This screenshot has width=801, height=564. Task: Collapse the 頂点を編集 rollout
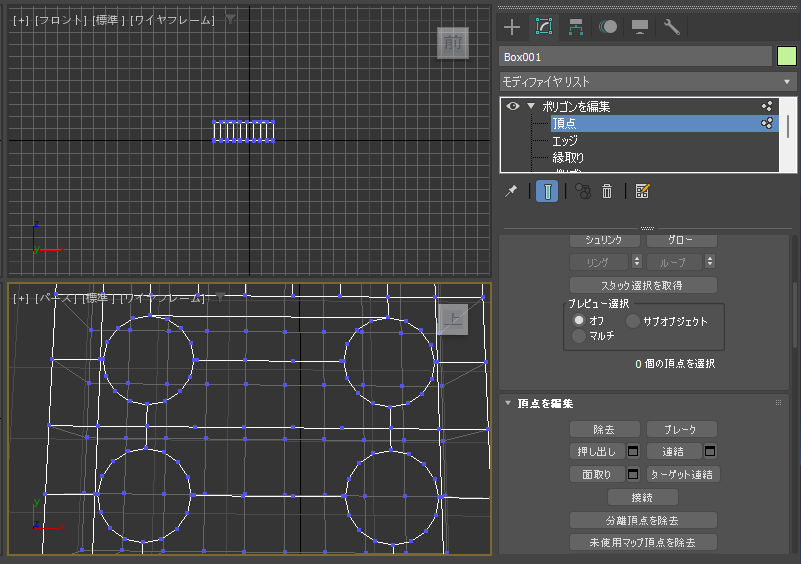coord(508,403)
